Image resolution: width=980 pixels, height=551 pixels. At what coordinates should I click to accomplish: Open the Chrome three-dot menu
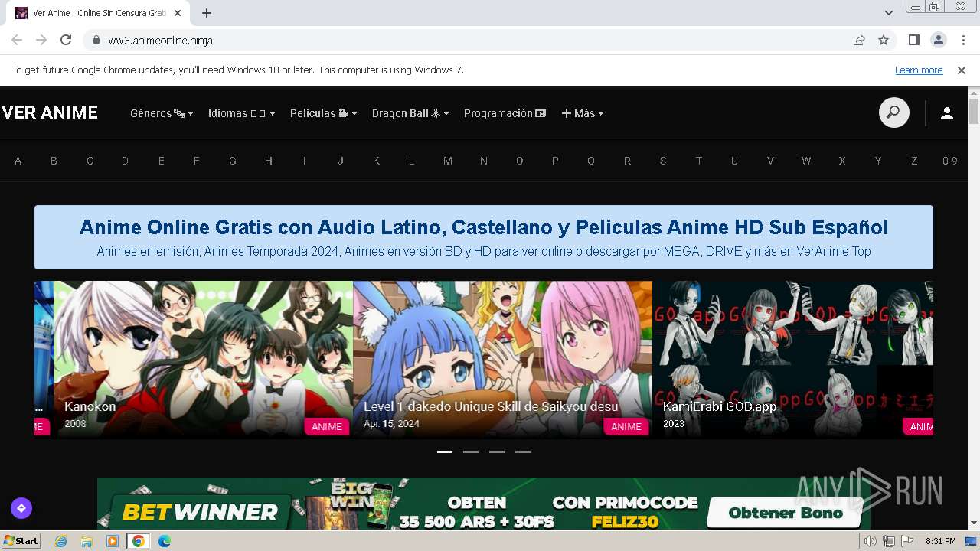962,40
